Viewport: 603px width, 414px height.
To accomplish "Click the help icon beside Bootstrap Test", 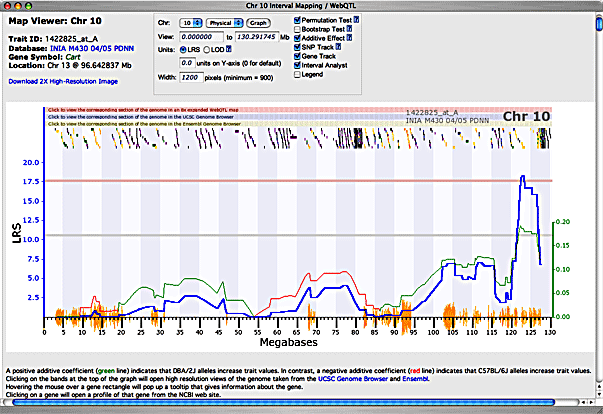I will [347, 30].
